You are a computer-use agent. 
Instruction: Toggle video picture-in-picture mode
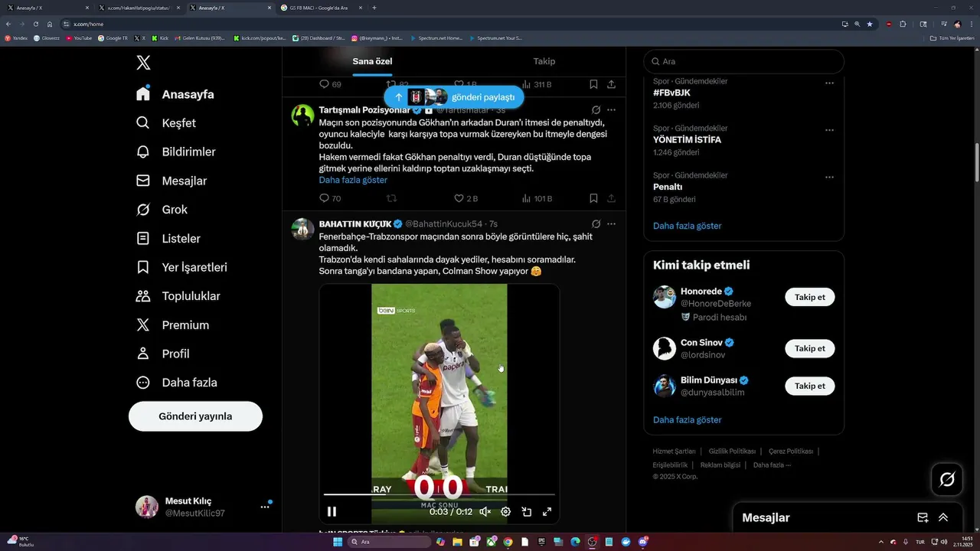coord(527,511)
